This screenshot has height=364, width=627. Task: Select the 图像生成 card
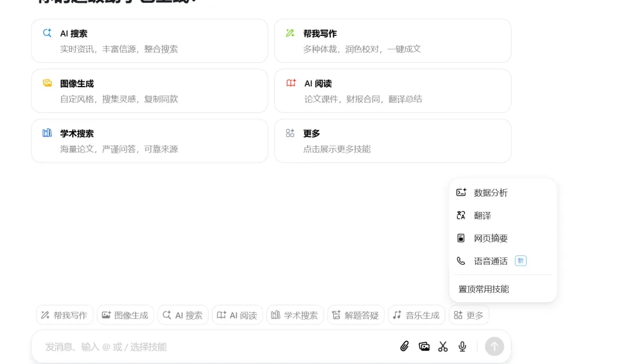click(x=149, y=91)
